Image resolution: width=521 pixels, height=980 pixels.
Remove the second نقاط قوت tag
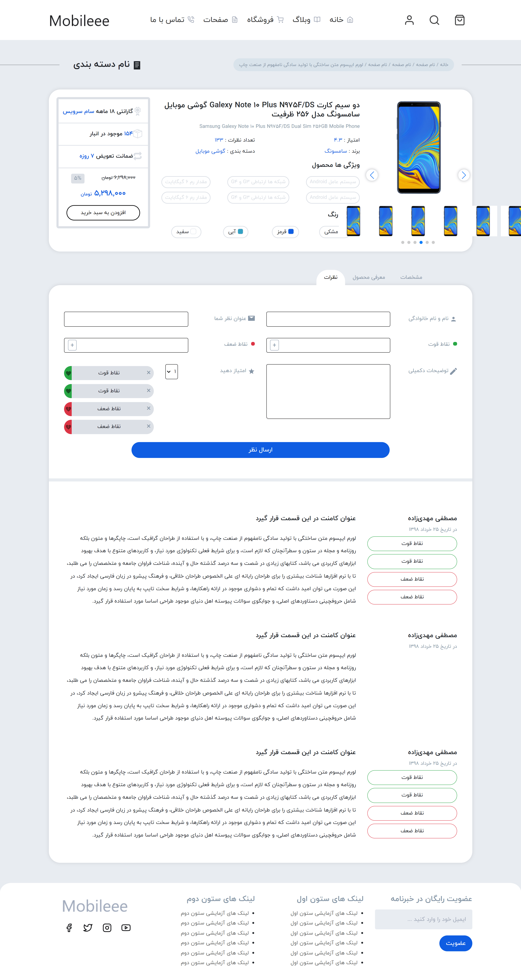click(x=149, y=390)
